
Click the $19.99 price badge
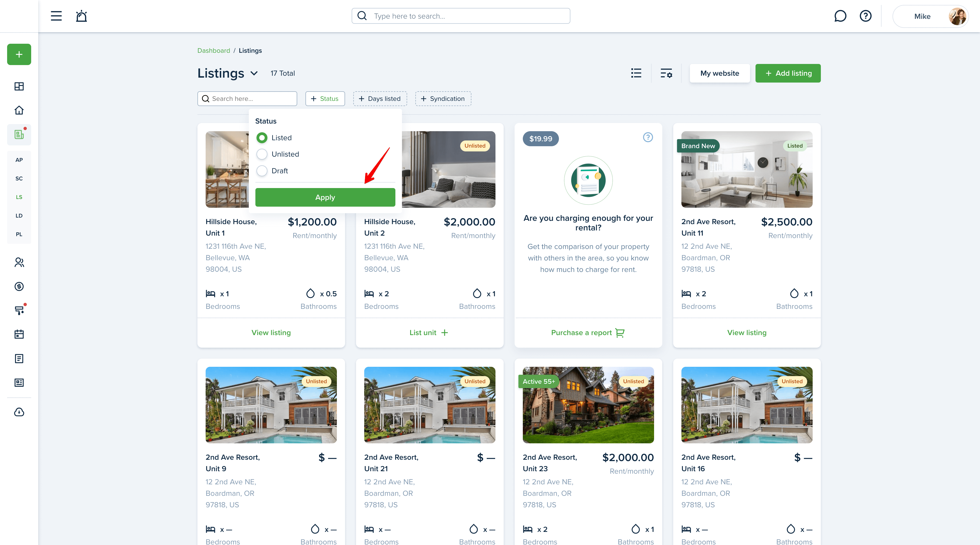(x=541, y=139)
